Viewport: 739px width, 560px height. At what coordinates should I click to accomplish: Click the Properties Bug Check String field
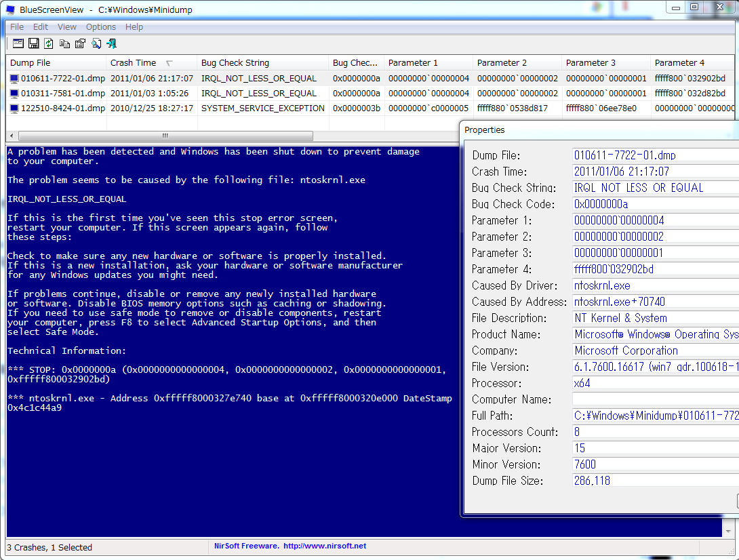tap(656, 188)
